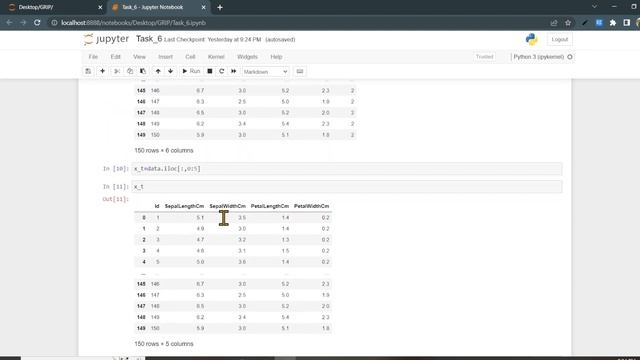Screen dimensions: 640x360
Task: Click the SepalLengthCm column header
Action: click(184, 206)
